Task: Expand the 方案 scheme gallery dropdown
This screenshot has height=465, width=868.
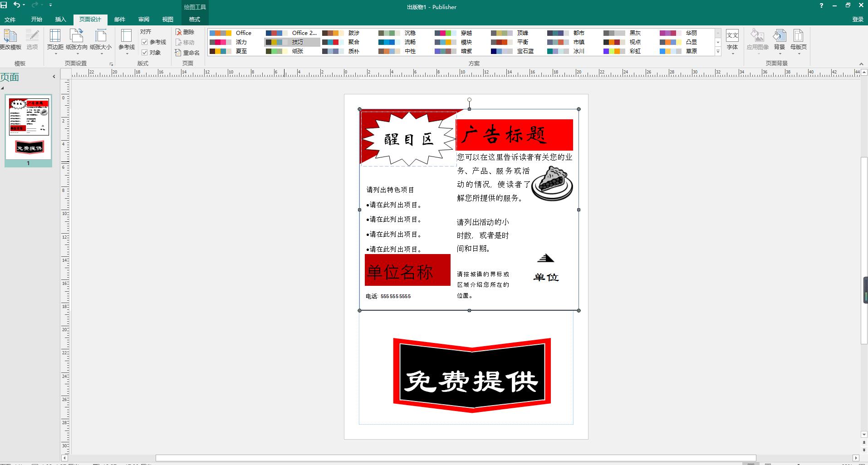Action: pyautogui.click(x=717, y=51)
